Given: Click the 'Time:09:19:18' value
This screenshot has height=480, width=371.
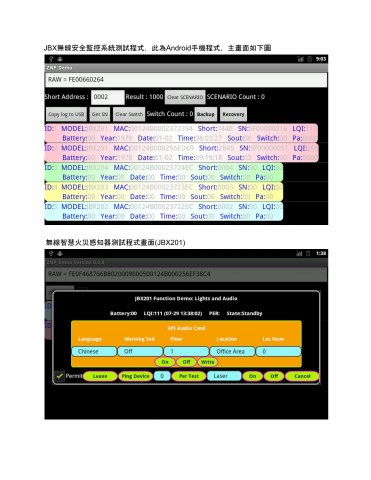Looking at the screenshot, I should click(200, 158).
